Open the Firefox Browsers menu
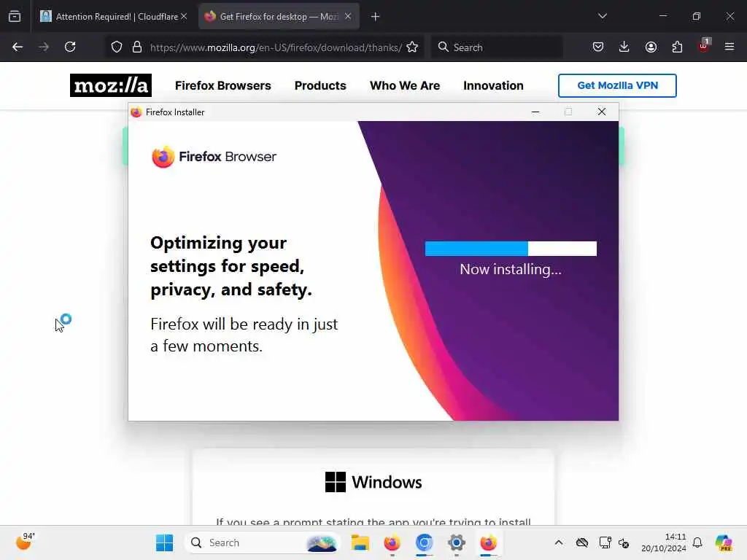This screenshot has width=747, height=560. 223,86
